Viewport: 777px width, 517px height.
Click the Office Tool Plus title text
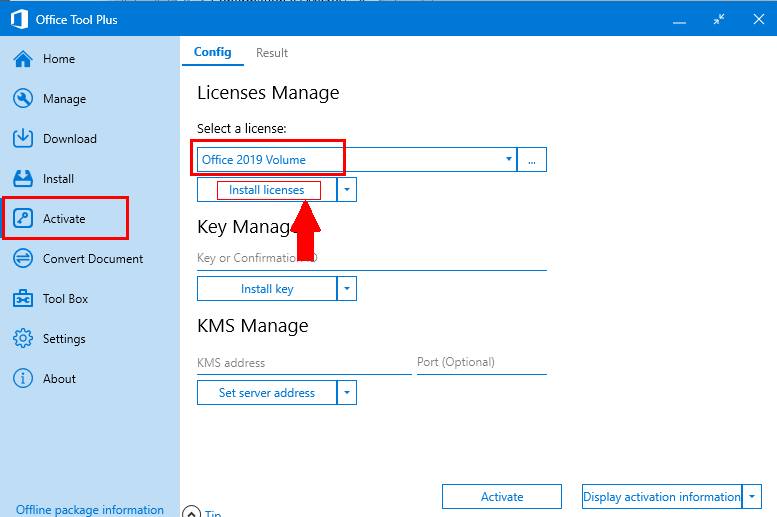76,20
